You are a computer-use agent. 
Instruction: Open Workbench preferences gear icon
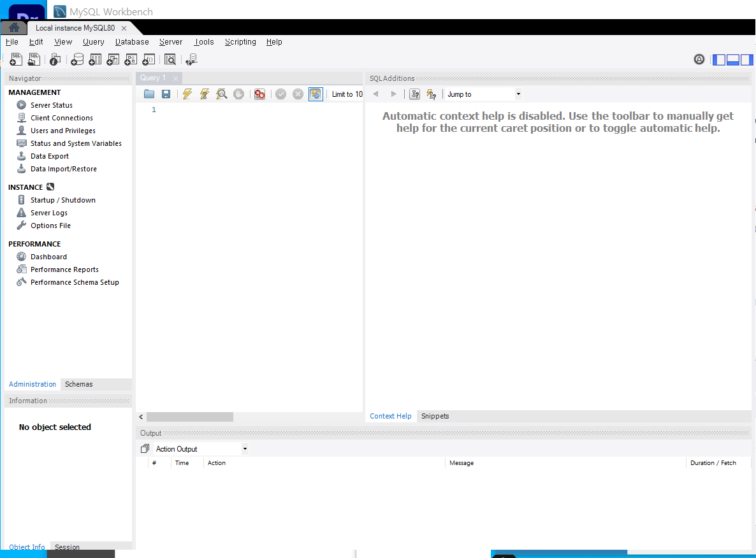699,59
